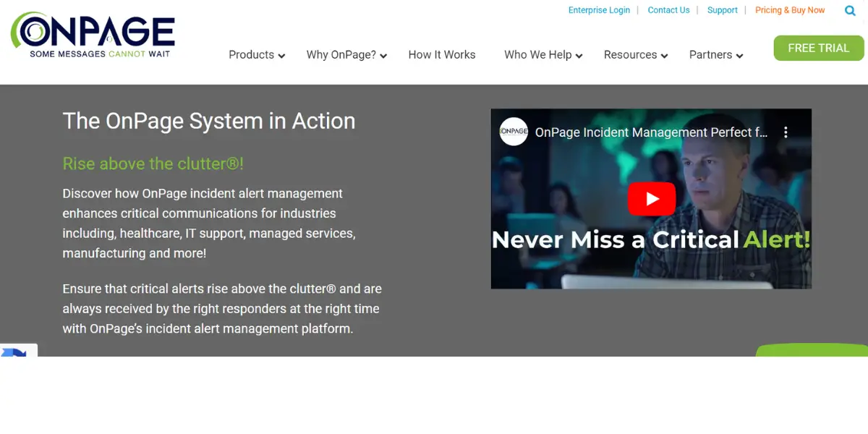Open the Why OnPage? menu

tap(341, 55)
